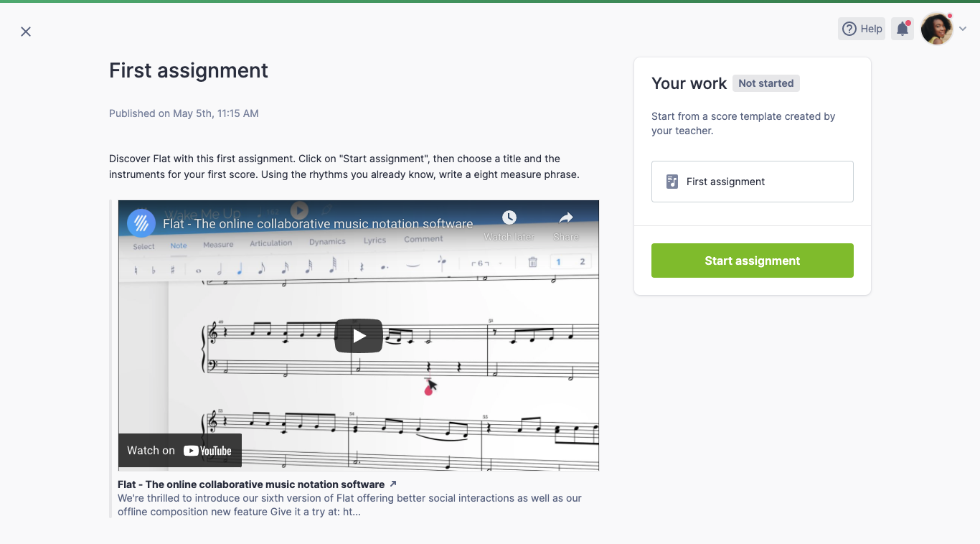980x544 pixels.
Task: Click the video title text overlay
Action: coord(318,224)
